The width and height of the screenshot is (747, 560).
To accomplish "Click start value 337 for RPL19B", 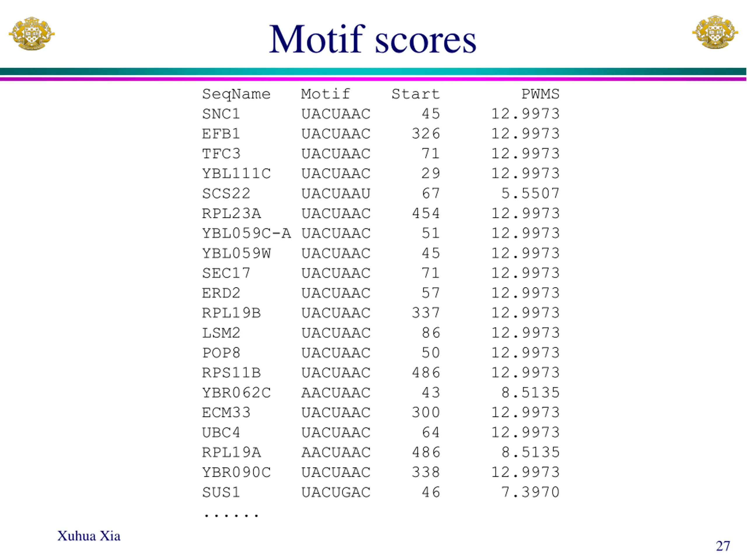I will [426, 313].
